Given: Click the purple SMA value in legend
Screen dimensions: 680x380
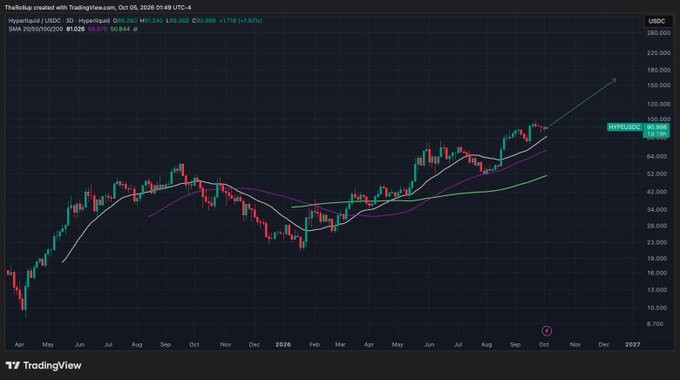Looking at the screenshot, I should tap(97, 29).
